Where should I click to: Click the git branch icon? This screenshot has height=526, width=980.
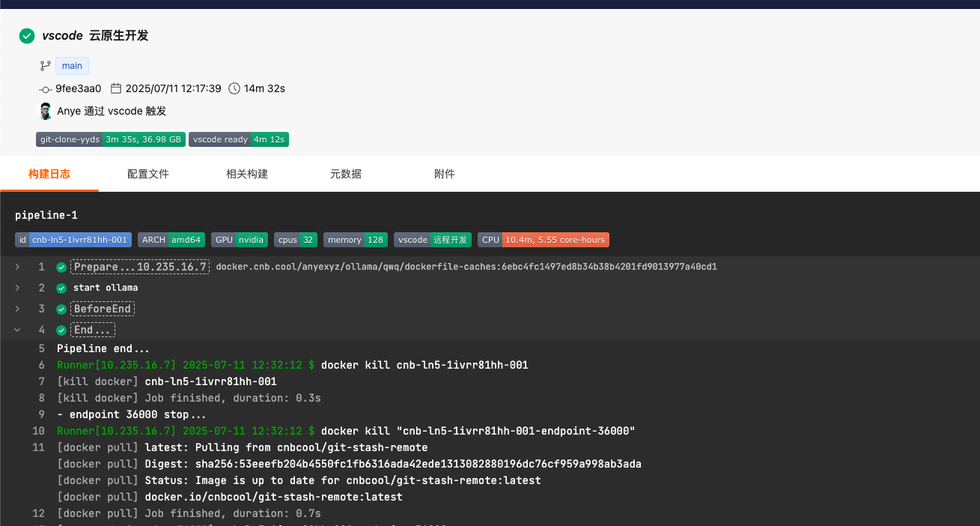point(45,66)
